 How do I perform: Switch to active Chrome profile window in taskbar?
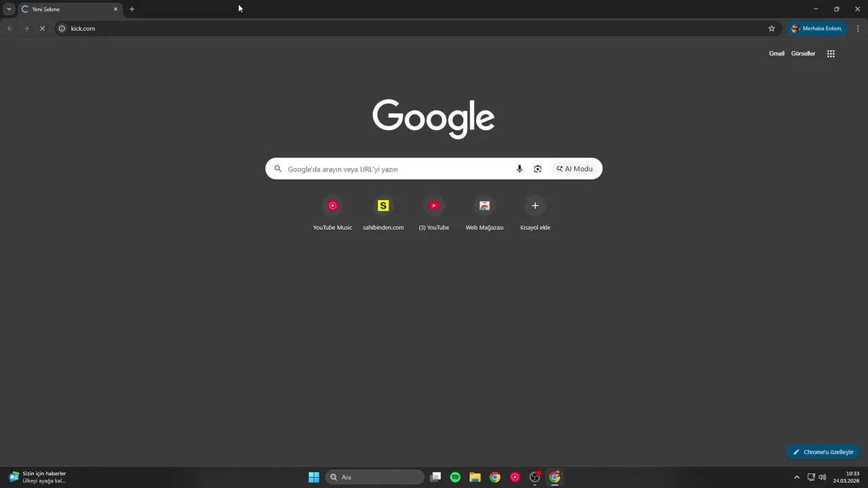click(555, 477)
